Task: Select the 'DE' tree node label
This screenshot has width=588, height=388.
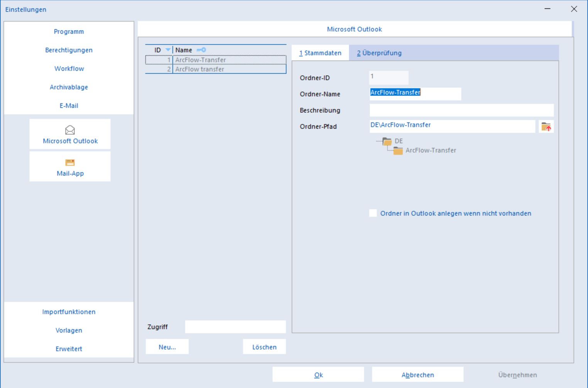Action: click(x=399, y=141)
